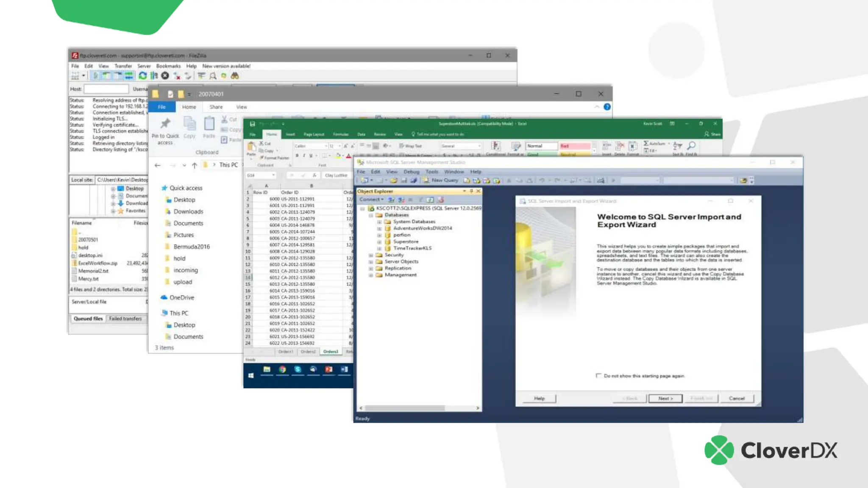Collapse the KSCOTT2\SQLEXPRESS server node
Screen dimensions: 868x488
click(x=362, y=208)
